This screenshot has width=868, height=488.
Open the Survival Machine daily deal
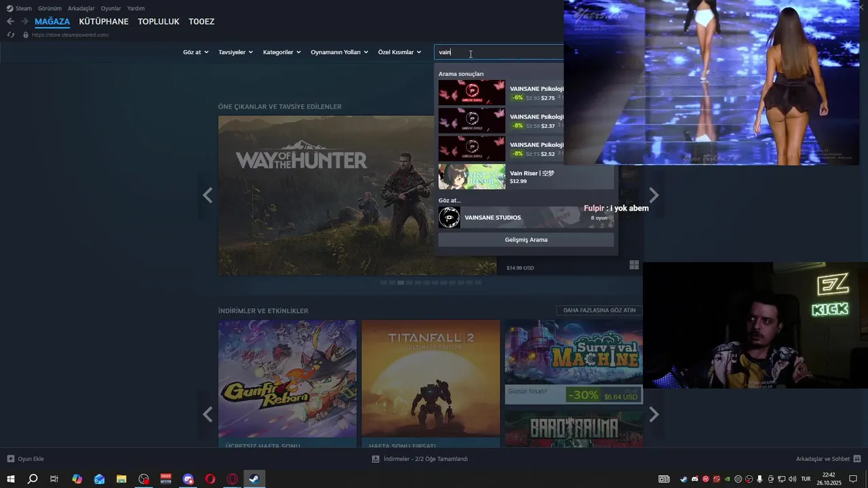[574, 362]
